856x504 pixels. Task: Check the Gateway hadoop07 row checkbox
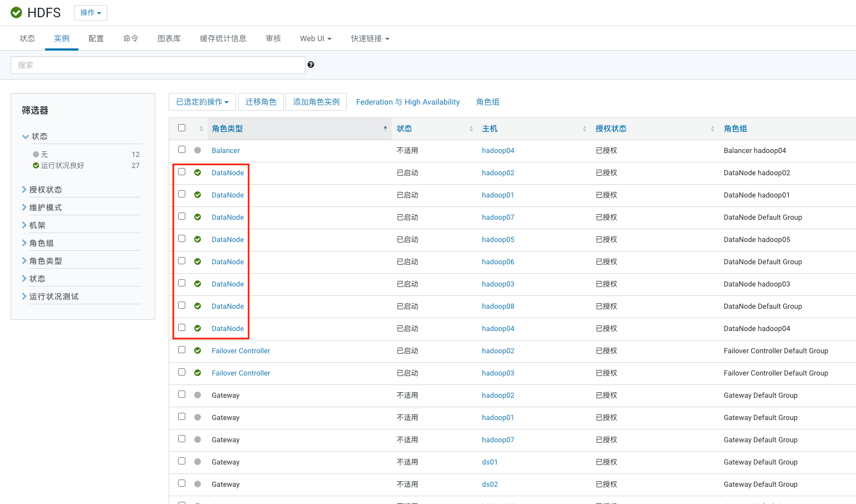(181, 438)
